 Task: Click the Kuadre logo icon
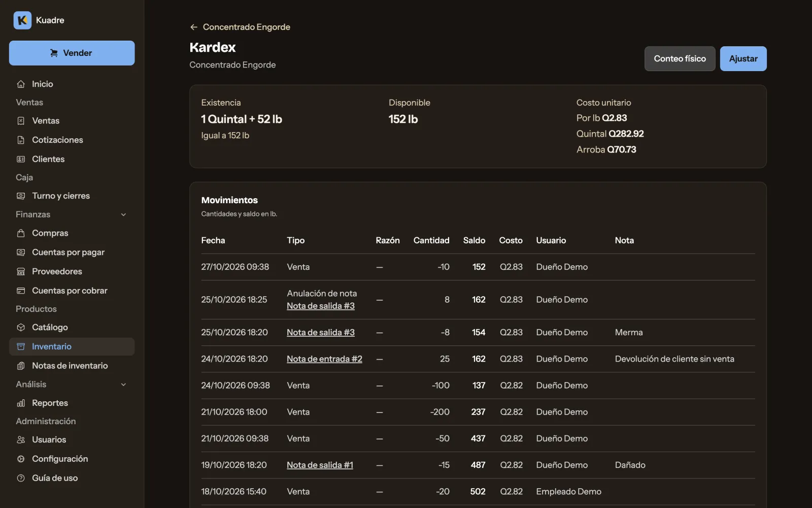22,20
